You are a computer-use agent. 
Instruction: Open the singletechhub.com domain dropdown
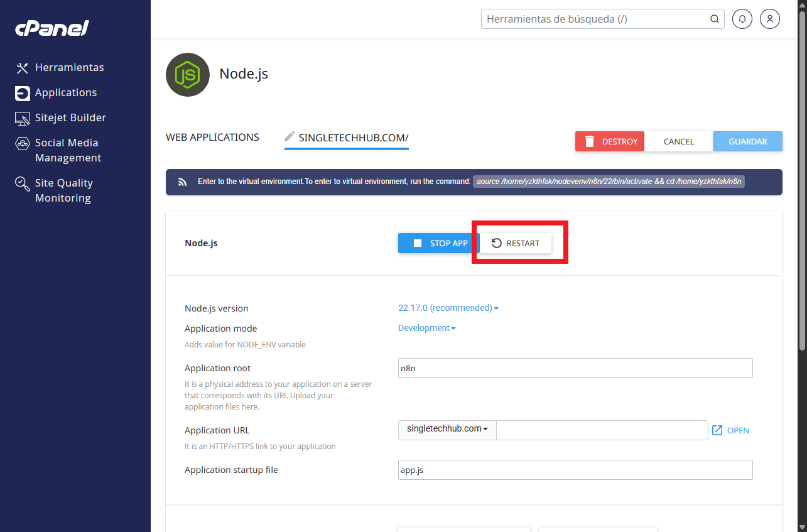447,430
